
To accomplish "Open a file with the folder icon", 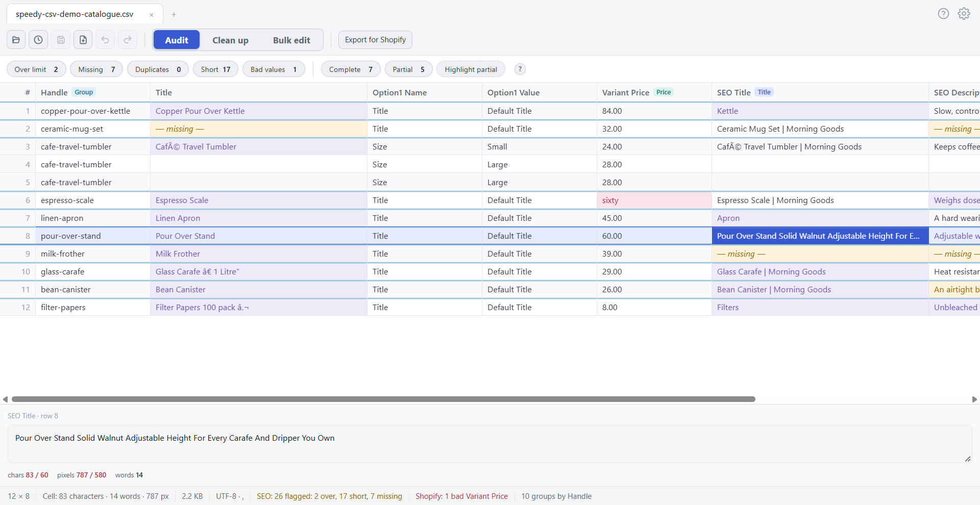I will tap(16, 40).
